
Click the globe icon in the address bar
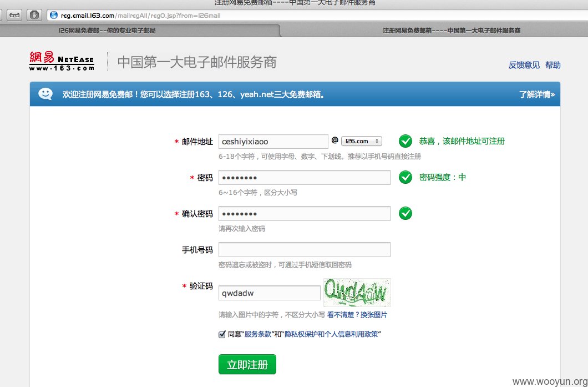54,16
